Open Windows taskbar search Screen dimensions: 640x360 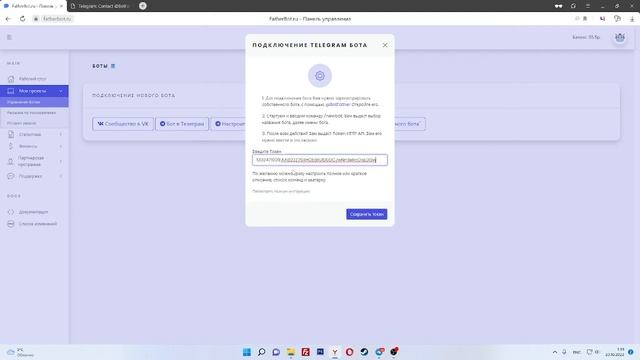point(261,352)
